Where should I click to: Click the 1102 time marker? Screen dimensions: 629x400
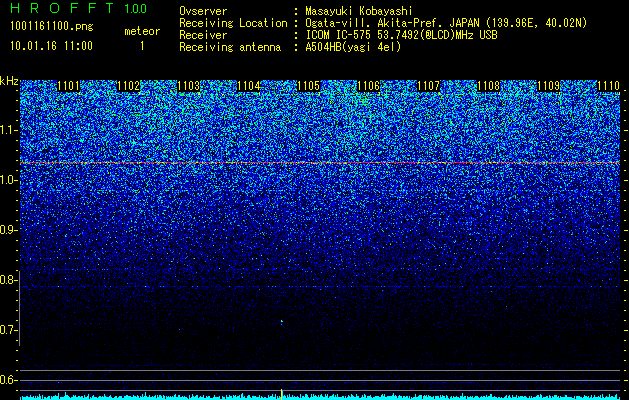click(x=128, y=86)
